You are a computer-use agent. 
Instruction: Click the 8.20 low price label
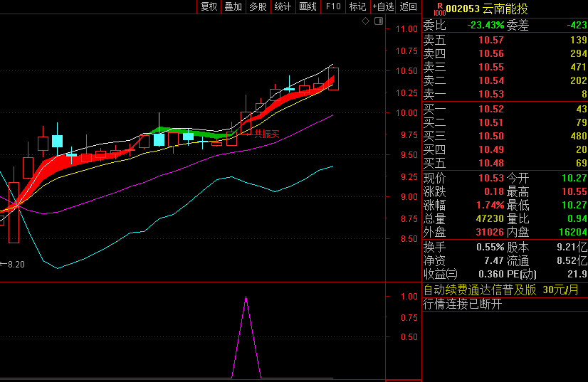16,265
